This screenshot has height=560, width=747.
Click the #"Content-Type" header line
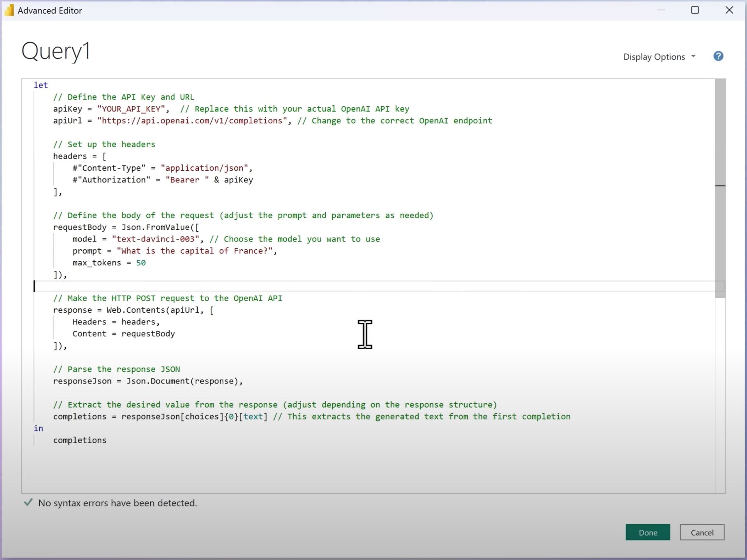[163, 168]
